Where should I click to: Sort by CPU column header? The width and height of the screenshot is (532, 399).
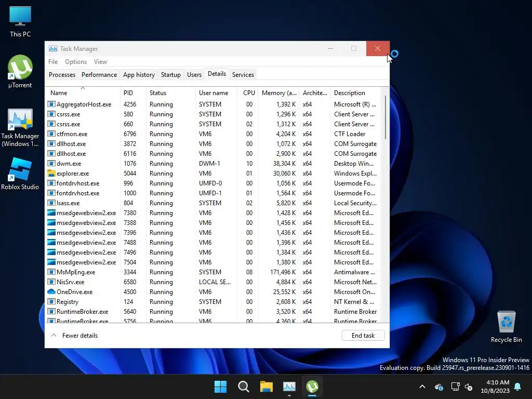tap(248, 92)
